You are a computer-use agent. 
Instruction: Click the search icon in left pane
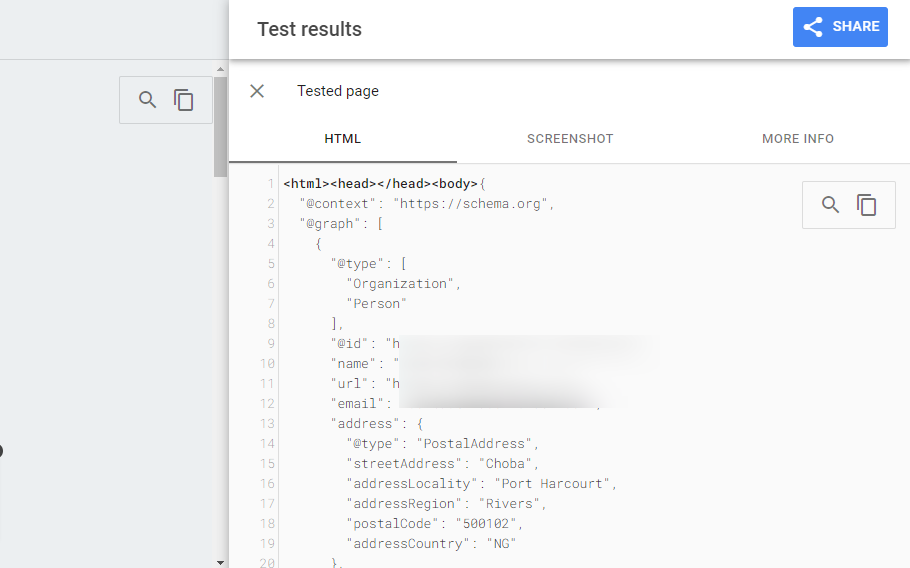pyautogui.click(x=147, y=100)
